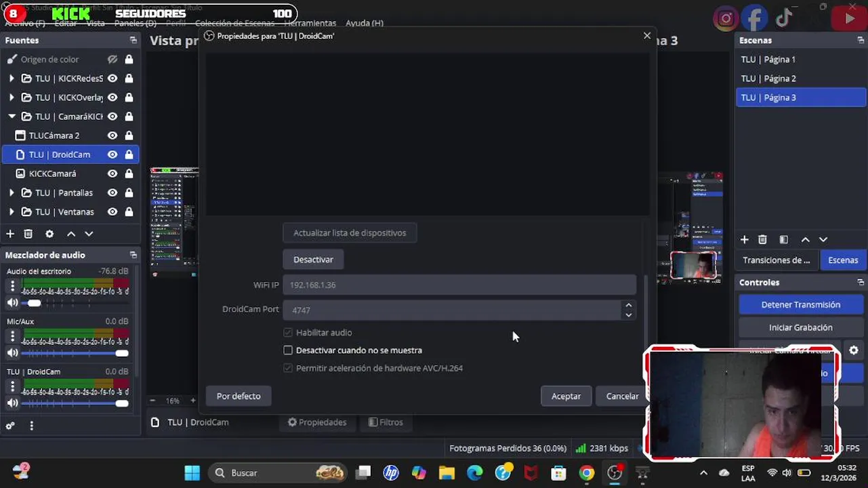The height and width of the screenshot is (488, 868).
Task: Confirm with the Aceptar button
Action: tap(566, 396)
